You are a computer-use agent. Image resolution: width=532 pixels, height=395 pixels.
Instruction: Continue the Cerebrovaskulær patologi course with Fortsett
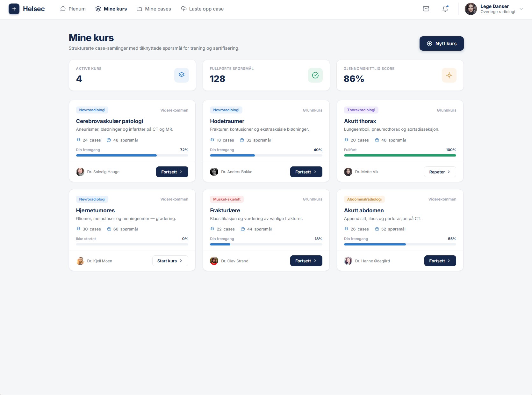coord(172,172)
